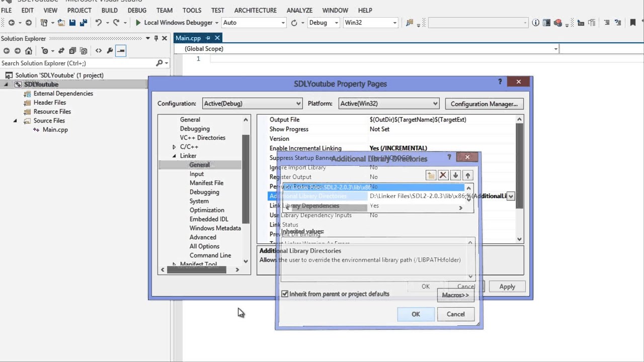Click the Macros>> button

click(x=456, y=295)
